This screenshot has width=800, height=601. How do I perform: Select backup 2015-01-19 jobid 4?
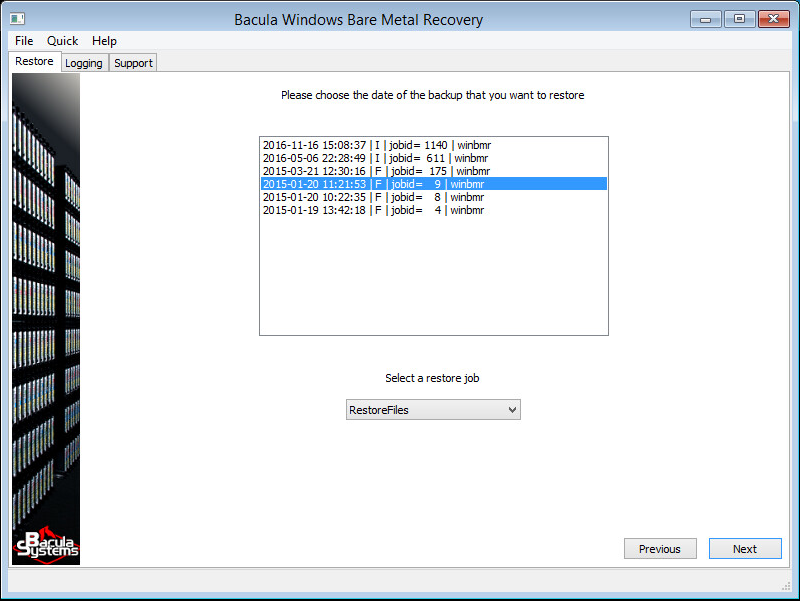[434, 210]
